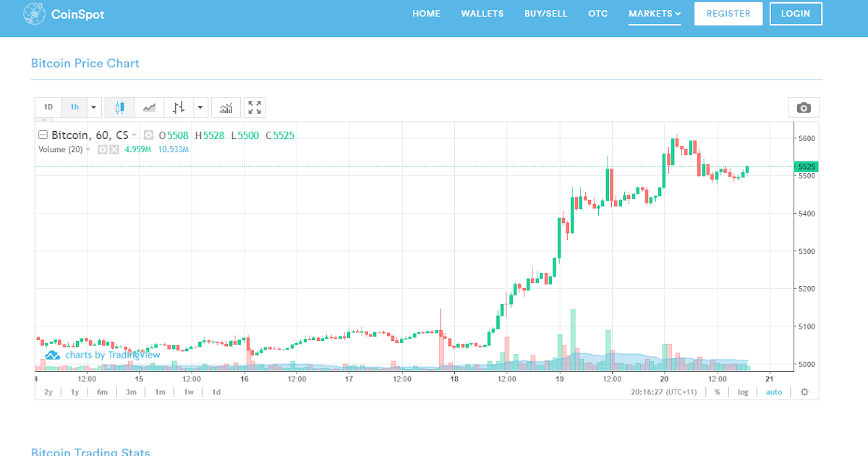Screen dimensions: 868x456
Task: Set chart range to 3m
Action: 131,392
